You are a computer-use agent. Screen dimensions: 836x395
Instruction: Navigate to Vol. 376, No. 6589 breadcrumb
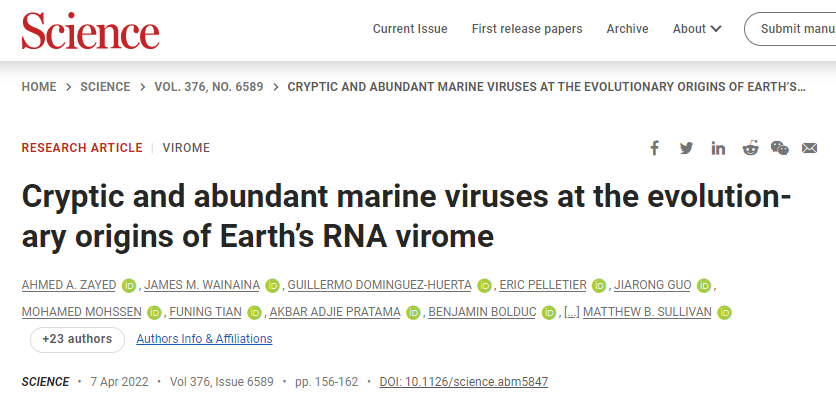tap(208, 87)
